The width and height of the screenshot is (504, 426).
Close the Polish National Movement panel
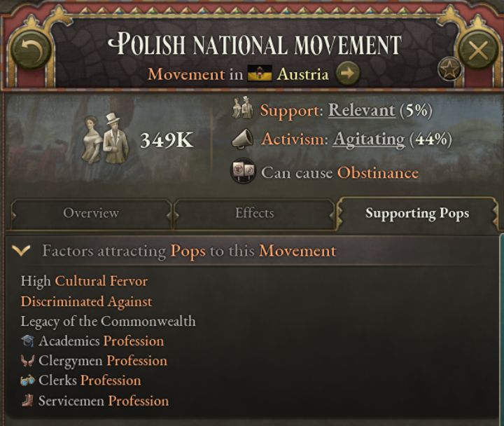click(477, 50)
